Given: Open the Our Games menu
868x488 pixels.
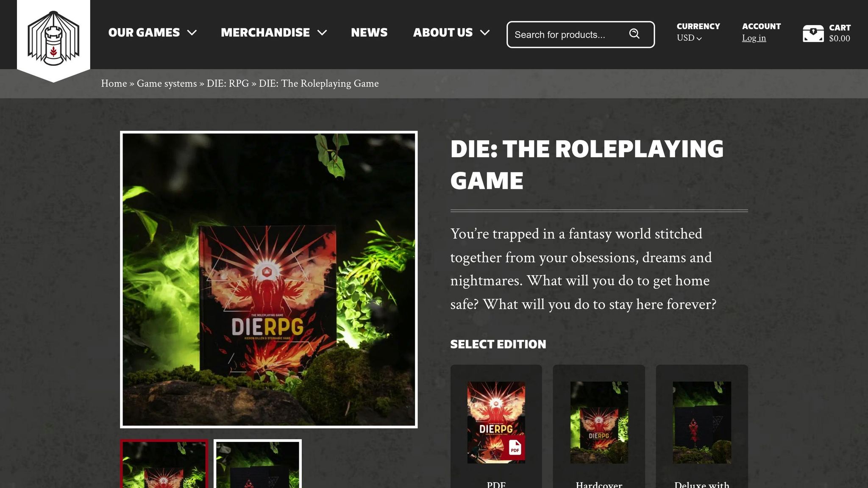Looking at the screenshot, I should pyautogui.click(x=144, y=33).
